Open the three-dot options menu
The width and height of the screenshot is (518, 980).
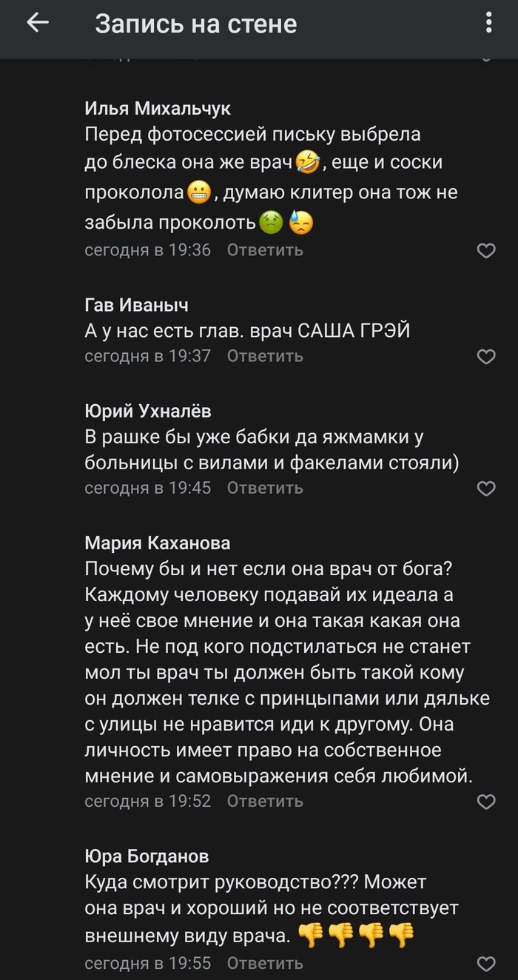click(x=488, y=23)
